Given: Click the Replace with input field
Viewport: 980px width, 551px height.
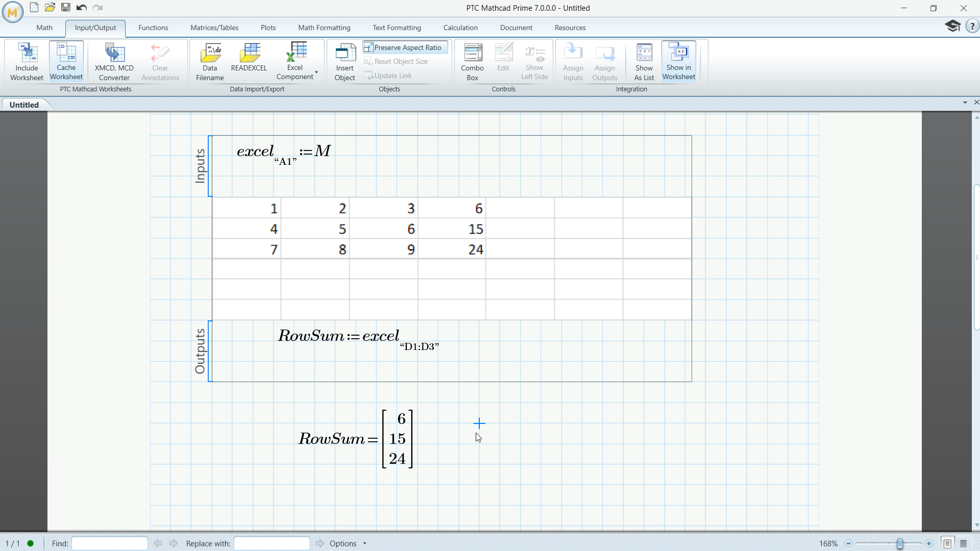Looking at the screenshot, I should pos(272,543).
